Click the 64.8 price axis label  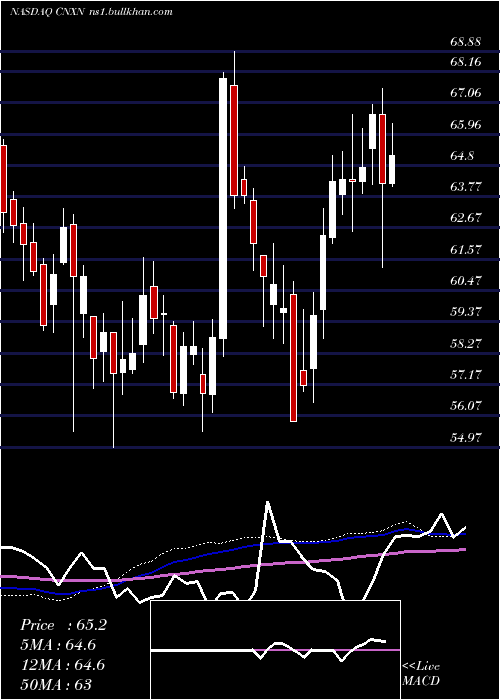[x=463, y=155]
